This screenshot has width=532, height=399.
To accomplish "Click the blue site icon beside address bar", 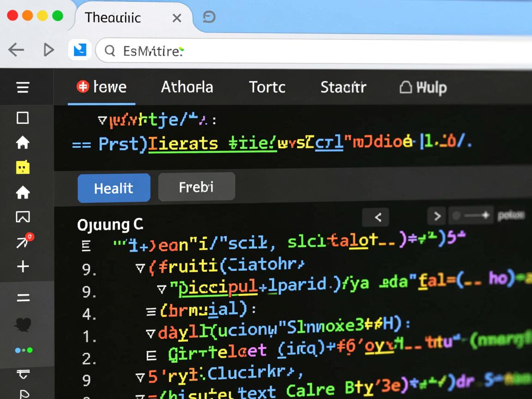I will coord(79,50).
